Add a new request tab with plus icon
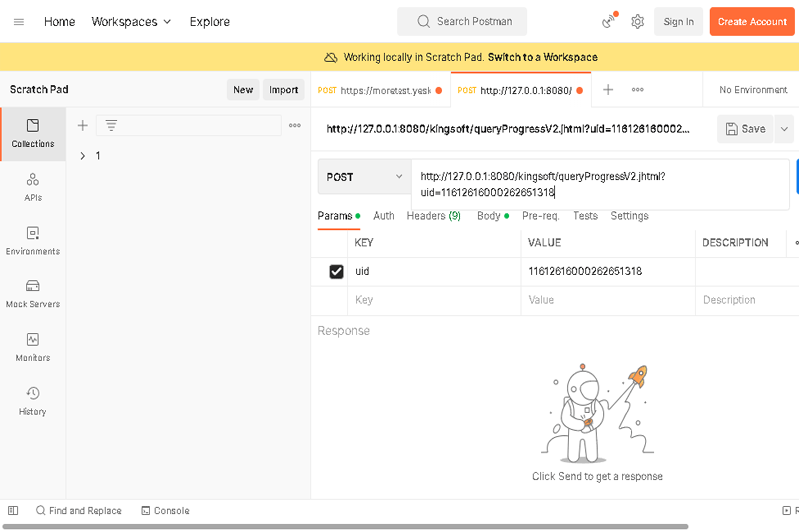Viewport: 799px width, 532px height. coord(608,90)
